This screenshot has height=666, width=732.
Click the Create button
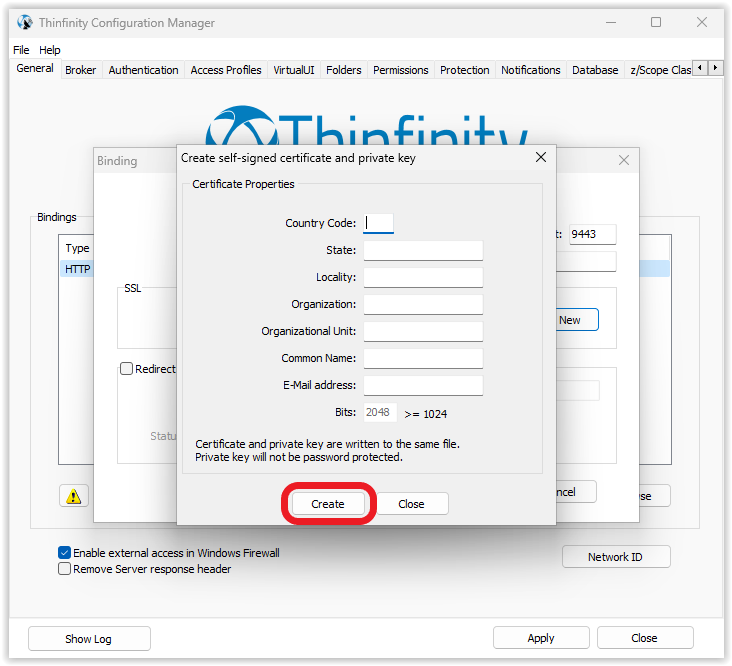coord(328,504)
